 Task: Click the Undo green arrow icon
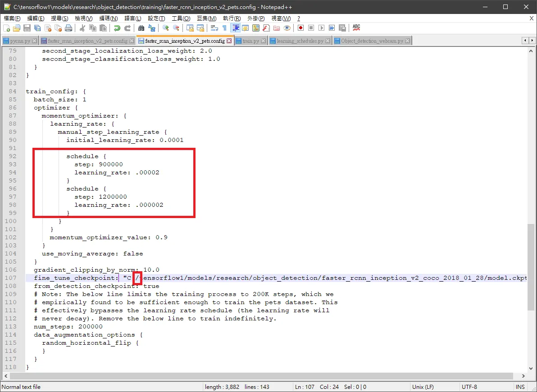(x=117, y=28)
